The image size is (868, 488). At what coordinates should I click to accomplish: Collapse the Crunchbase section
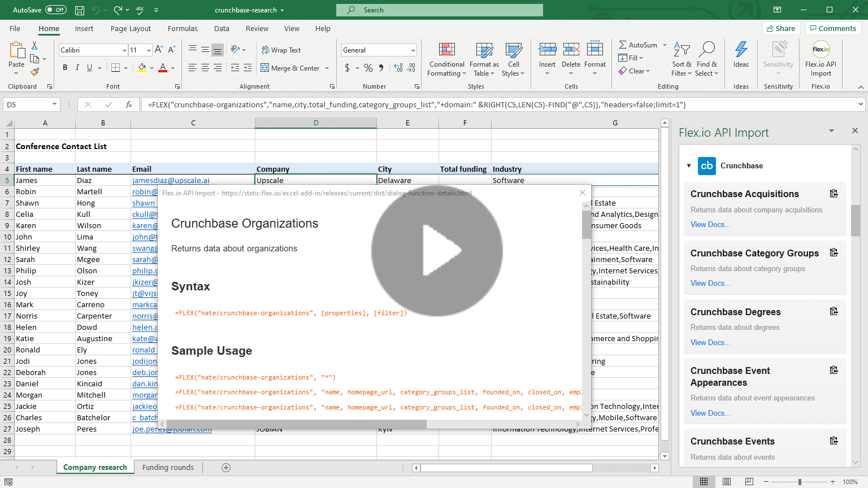tap(689, 165)
